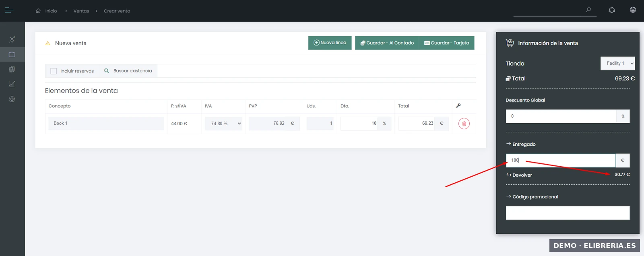The height and width of the screenshot is (256, 644).
Task: Click the Descuento Global input field
Action: click(x=561, y=116)
